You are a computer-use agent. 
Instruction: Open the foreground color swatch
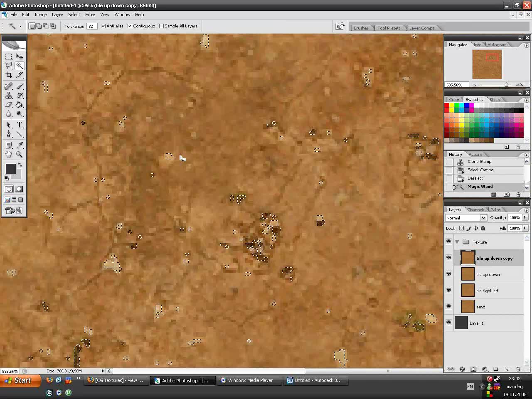(x=11, y=168)
